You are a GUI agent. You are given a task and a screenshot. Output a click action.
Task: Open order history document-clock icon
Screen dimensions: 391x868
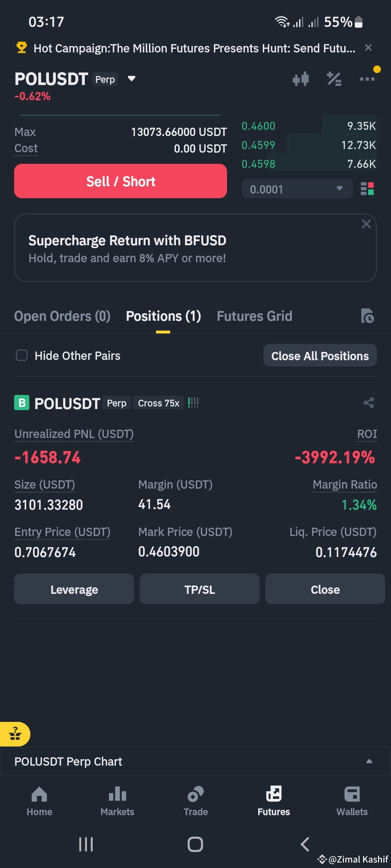pyautogui.click(x=367, y=316)
